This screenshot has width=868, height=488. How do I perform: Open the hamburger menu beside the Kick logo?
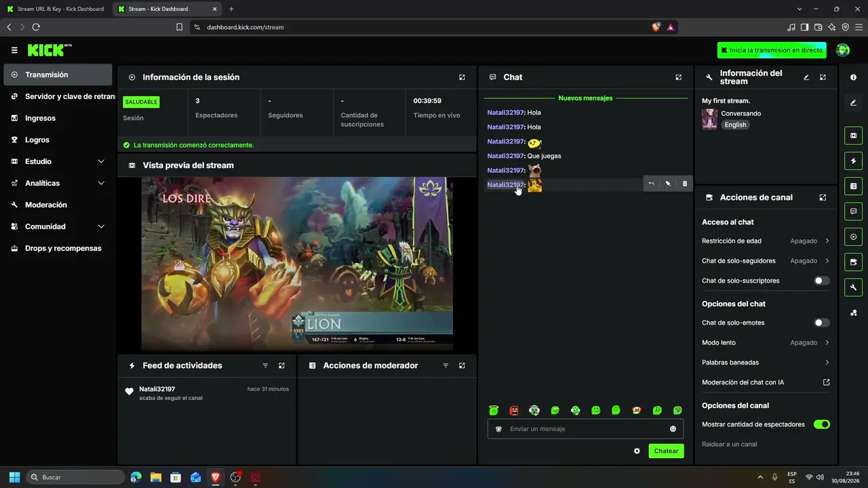[x=14, y=50]
